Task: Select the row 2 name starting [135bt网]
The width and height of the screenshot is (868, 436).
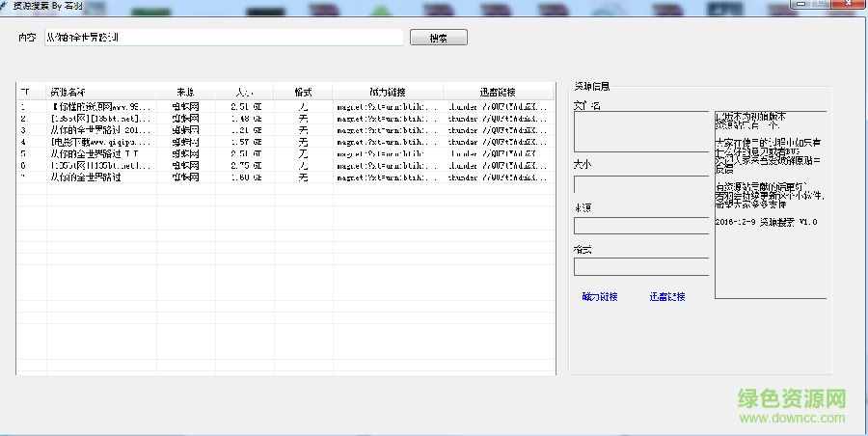Action: [100, 119]
